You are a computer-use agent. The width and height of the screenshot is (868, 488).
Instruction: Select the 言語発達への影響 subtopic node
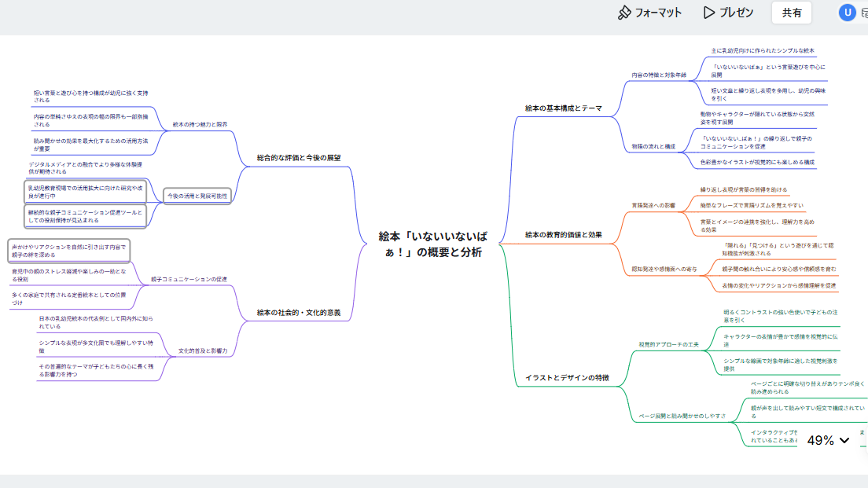pyautogui.click(x=653, y=205)
